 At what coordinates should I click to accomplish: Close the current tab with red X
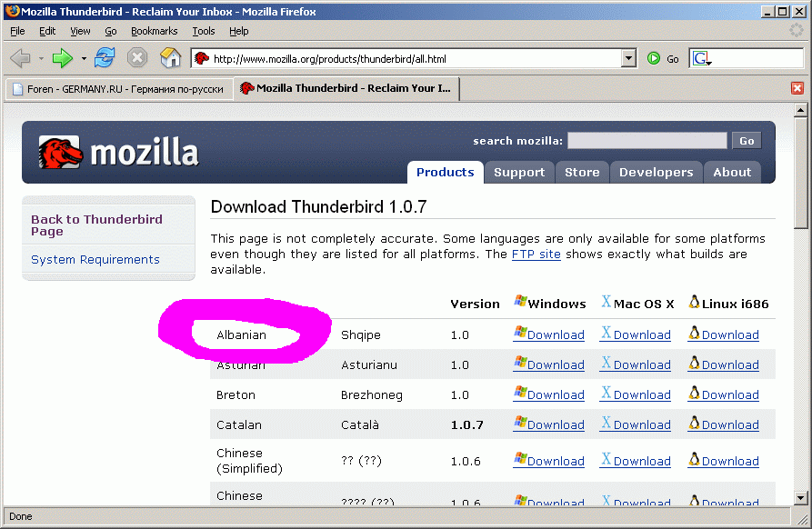[x=797, y=88]
